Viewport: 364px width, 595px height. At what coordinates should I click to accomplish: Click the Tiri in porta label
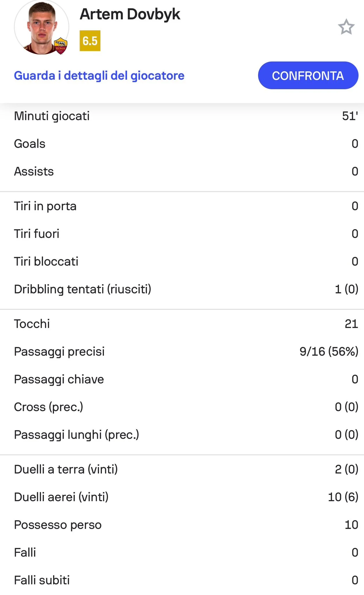pyautogui.click(x=45, y=206)
